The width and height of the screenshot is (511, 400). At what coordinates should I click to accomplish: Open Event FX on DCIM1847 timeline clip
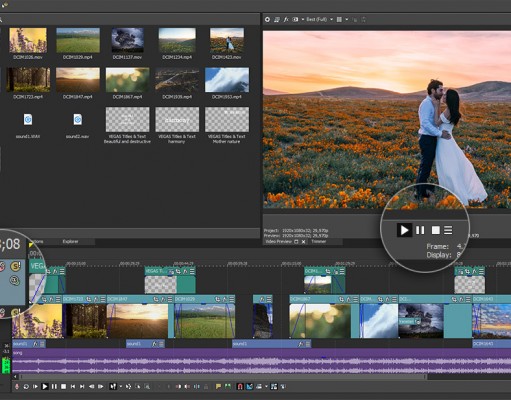point(163,299)
